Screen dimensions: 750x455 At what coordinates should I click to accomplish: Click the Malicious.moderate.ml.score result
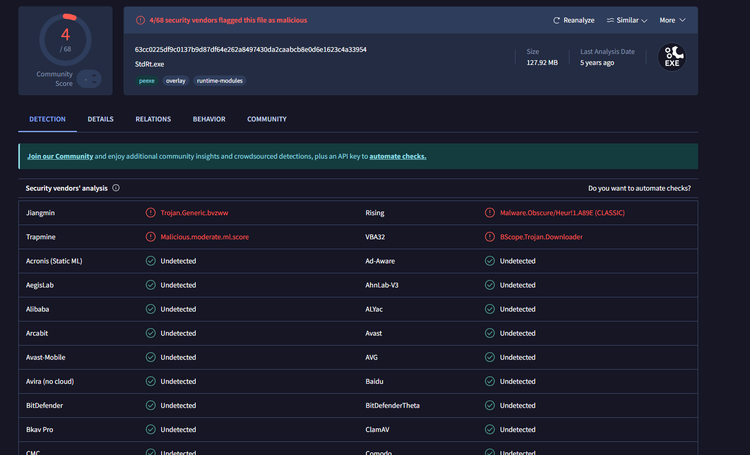point(205,237)
